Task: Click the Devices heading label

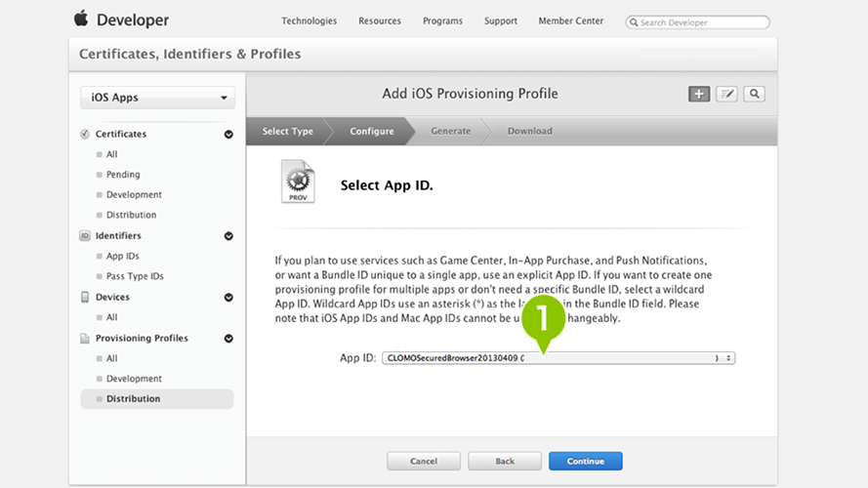Action: 112,297
